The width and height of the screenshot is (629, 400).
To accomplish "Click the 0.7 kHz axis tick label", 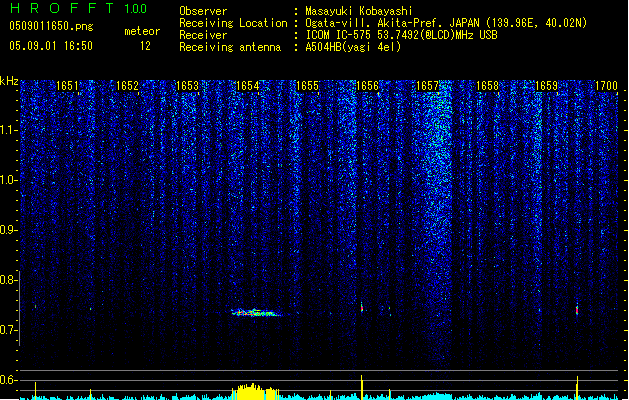I will click(9, 330).
